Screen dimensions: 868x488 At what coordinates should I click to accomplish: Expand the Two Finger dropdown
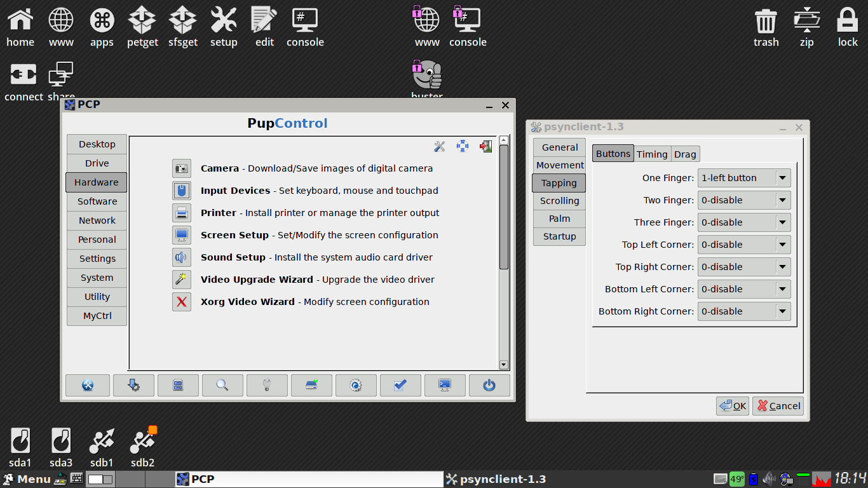[x=744, y=200]
